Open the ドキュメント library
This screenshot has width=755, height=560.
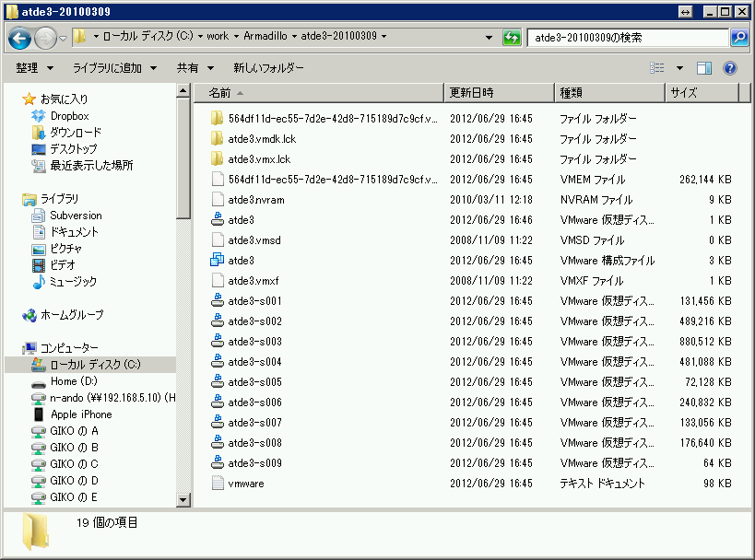65,232
